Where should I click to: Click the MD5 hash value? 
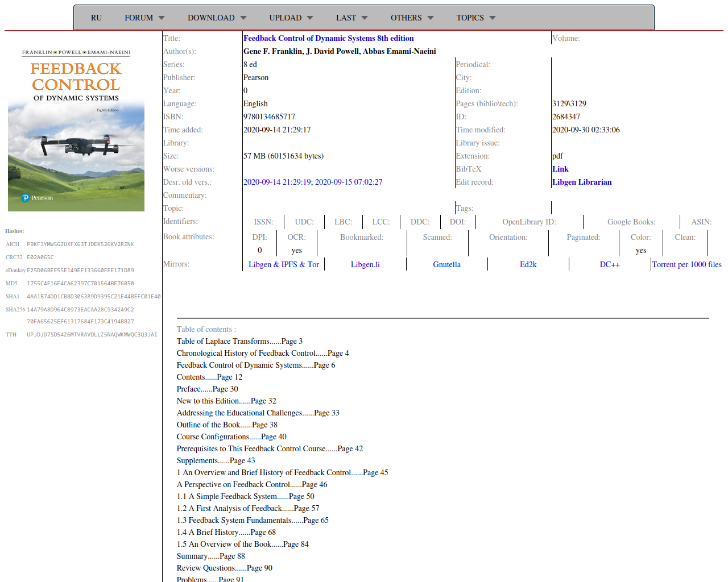[80, 283]
